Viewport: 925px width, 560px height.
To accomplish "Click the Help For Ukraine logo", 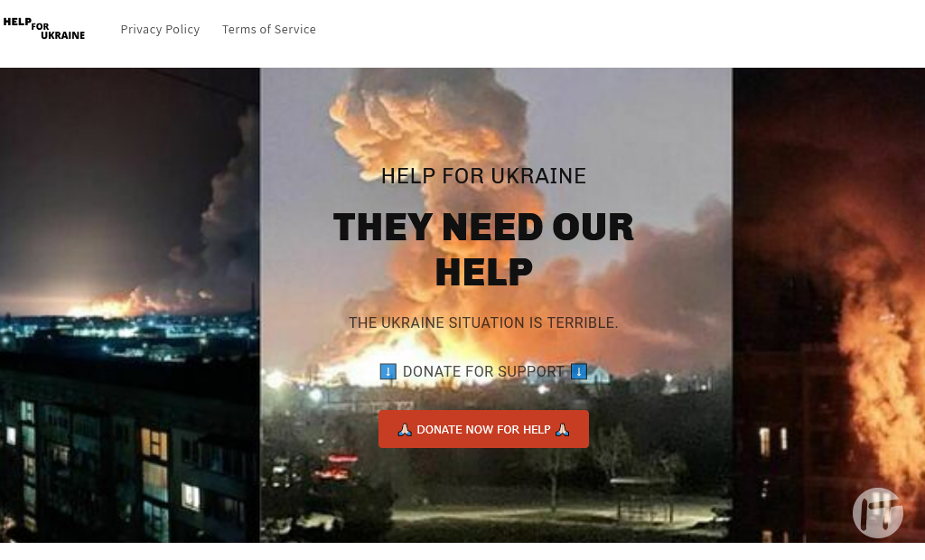I will pos(44,28).
